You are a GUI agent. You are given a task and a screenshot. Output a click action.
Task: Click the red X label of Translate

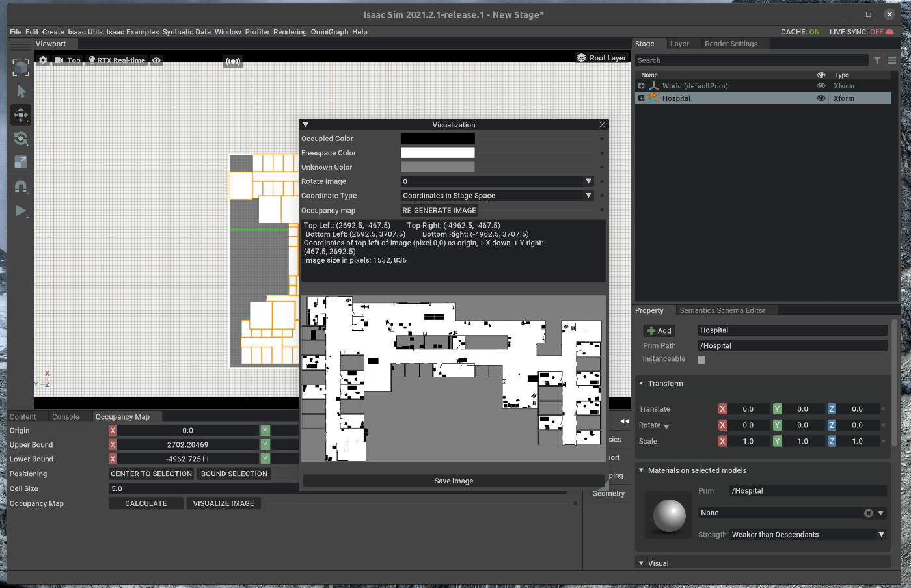tap(722, 409)
